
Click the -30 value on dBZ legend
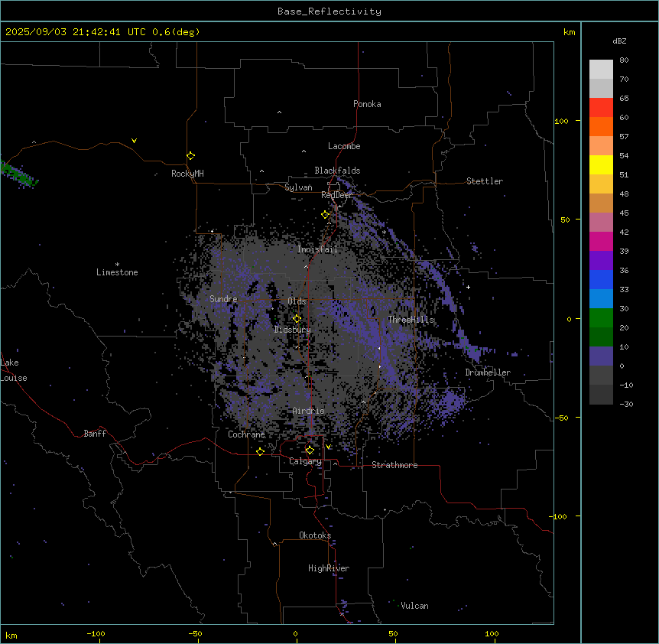tap(626, 405)
